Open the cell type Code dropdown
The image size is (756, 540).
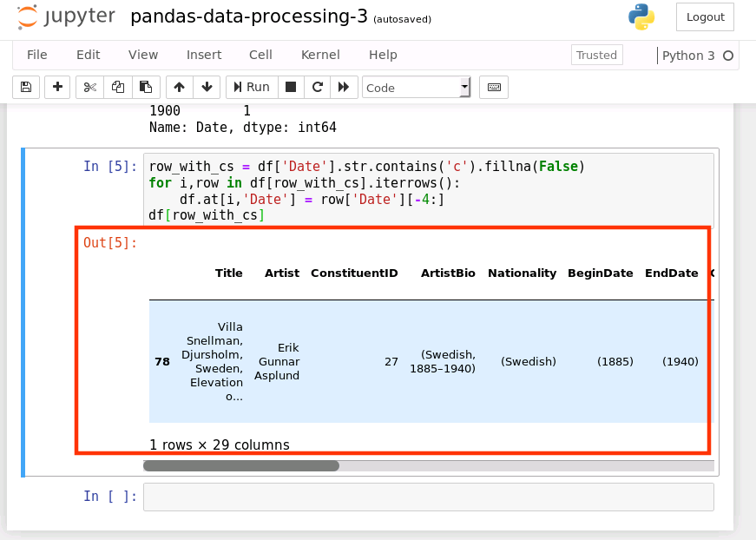417,88
